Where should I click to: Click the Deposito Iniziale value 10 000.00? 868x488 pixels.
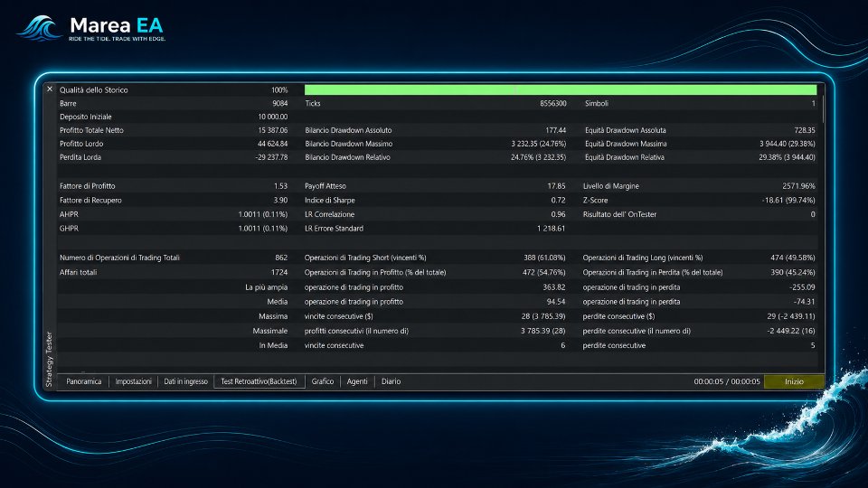click(x=273, y=117)
